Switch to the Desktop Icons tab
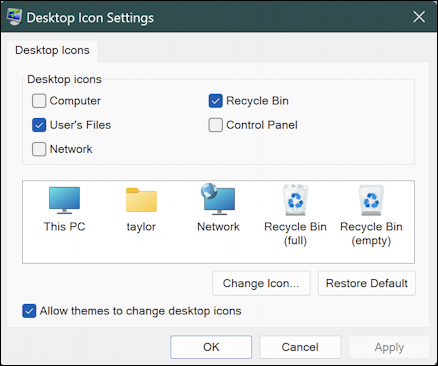Image resolution: width=438 pixels, height=366 pixels. [x=52, y=50]
